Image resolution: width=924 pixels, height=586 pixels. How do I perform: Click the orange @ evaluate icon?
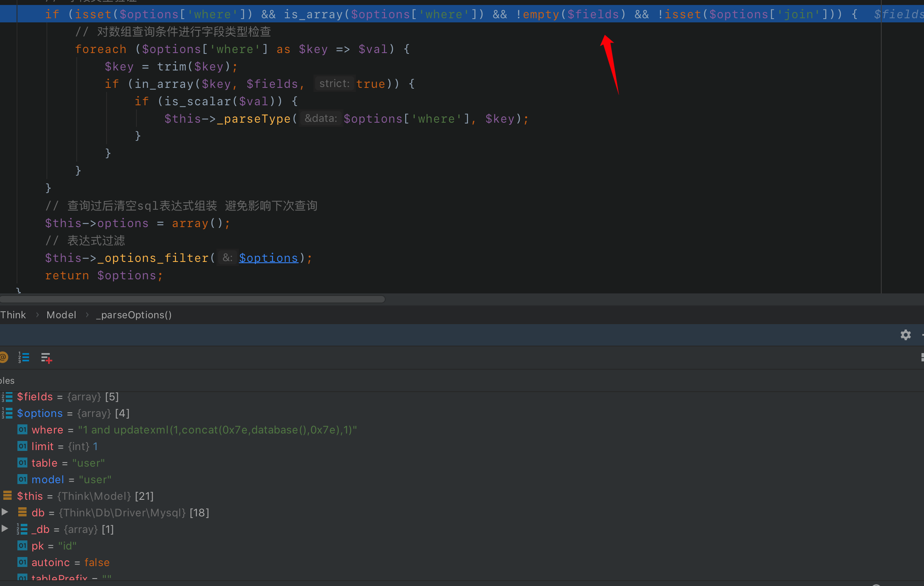[x=4, y=357]
